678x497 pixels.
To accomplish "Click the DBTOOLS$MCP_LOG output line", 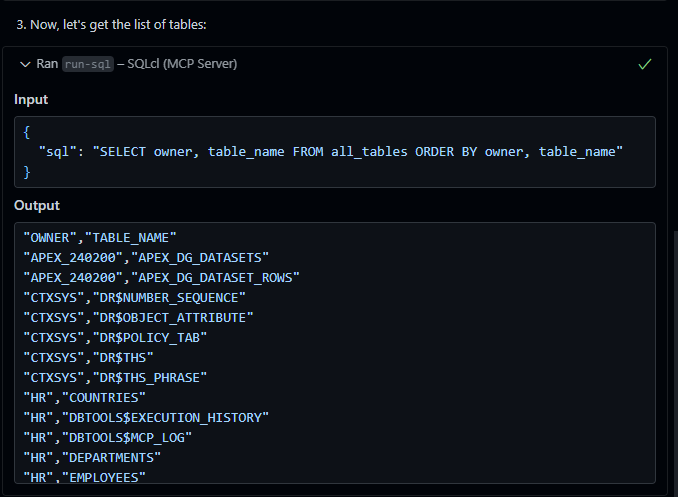I will pyautogui.click(x=107, y=437).
